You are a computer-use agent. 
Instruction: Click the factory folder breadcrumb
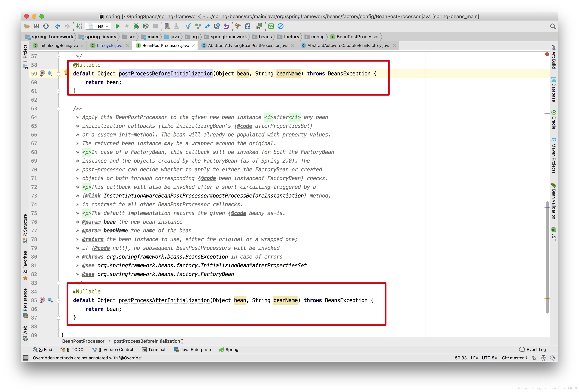288,37
